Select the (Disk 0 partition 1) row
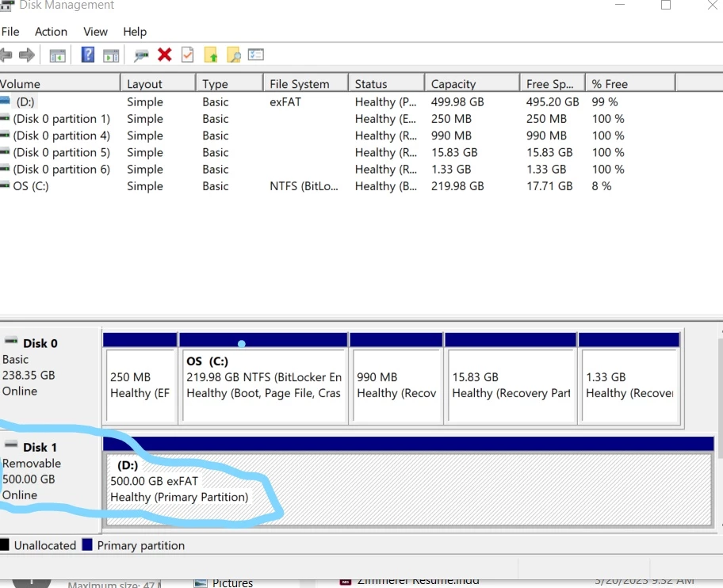 338,119
